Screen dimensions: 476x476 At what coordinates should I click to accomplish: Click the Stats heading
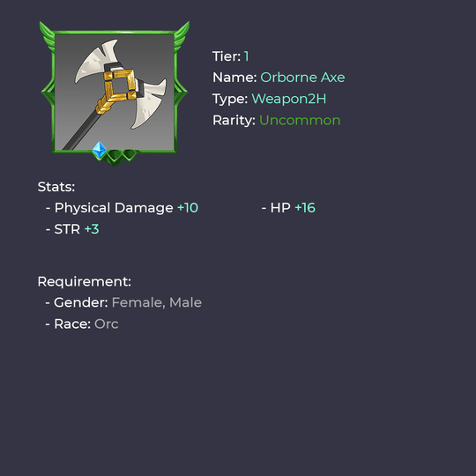click(56, 187)
